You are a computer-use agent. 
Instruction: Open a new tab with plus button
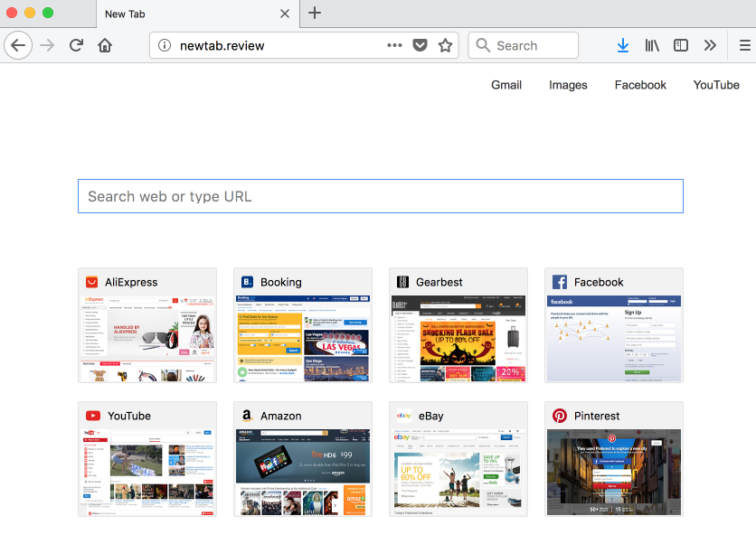point(315,13)
